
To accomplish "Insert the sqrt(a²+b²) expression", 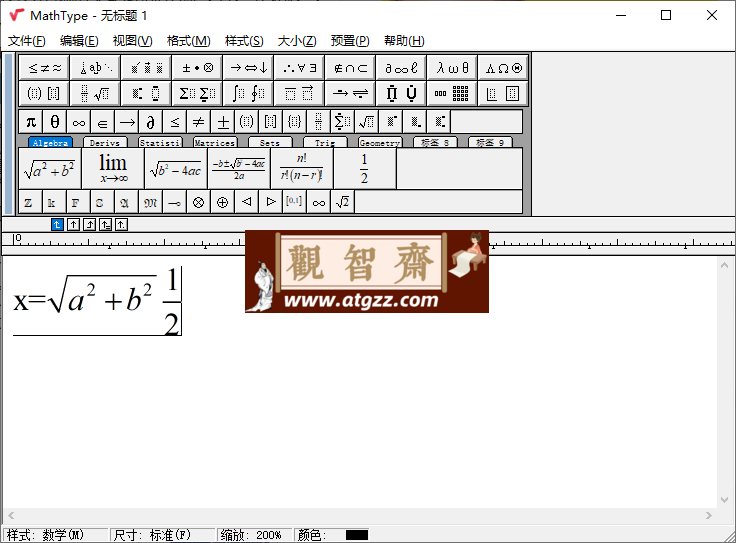I will click(x=50, y=169).
